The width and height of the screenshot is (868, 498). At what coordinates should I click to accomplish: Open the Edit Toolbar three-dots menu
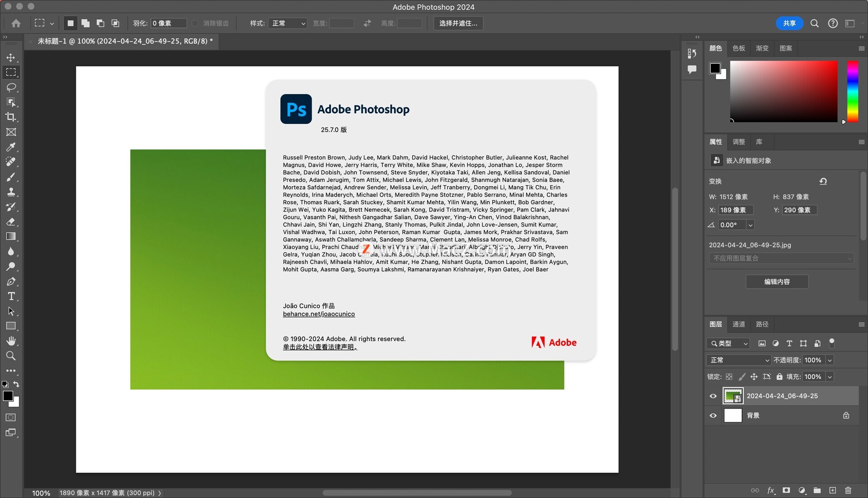click(11, 371)
